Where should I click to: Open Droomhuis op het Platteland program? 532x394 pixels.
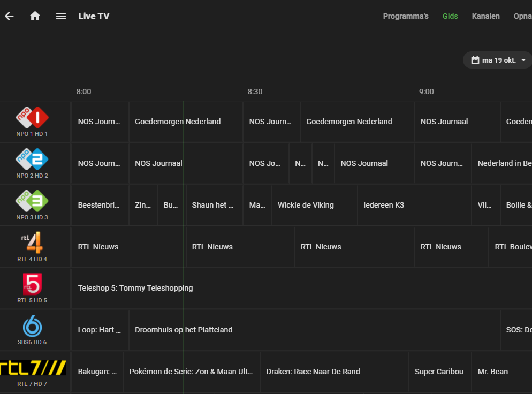[184, 330]
